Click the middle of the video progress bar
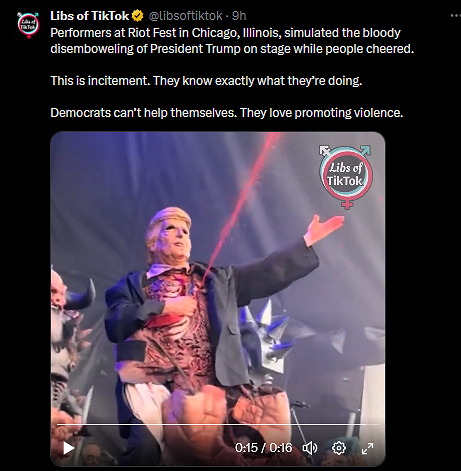This screenshot has height=471, width=461. point(218,424)
